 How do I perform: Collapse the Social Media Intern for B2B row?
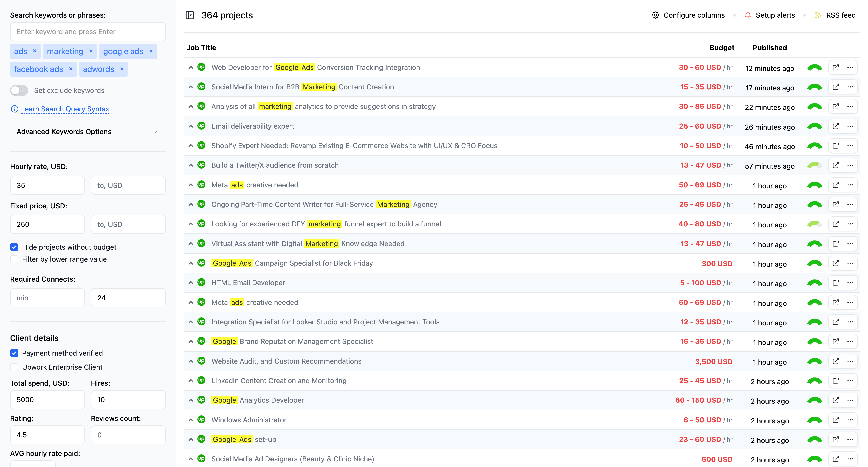coord(190,87)
